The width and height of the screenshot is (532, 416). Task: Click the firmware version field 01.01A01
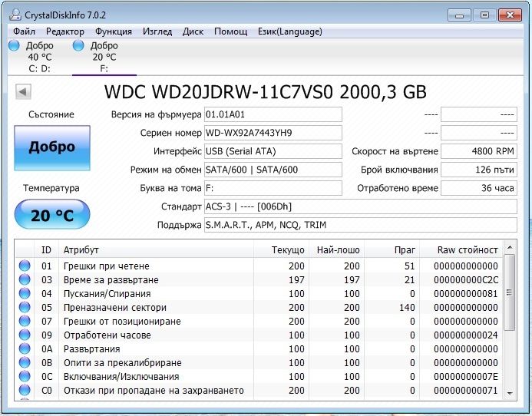(x=273, y=114)
